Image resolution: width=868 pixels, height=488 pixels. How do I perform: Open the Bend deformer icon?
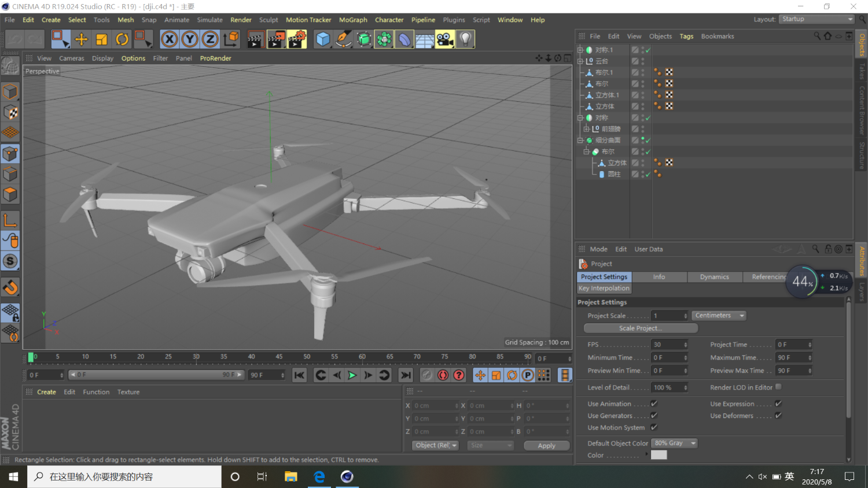(x=404, y=39)
